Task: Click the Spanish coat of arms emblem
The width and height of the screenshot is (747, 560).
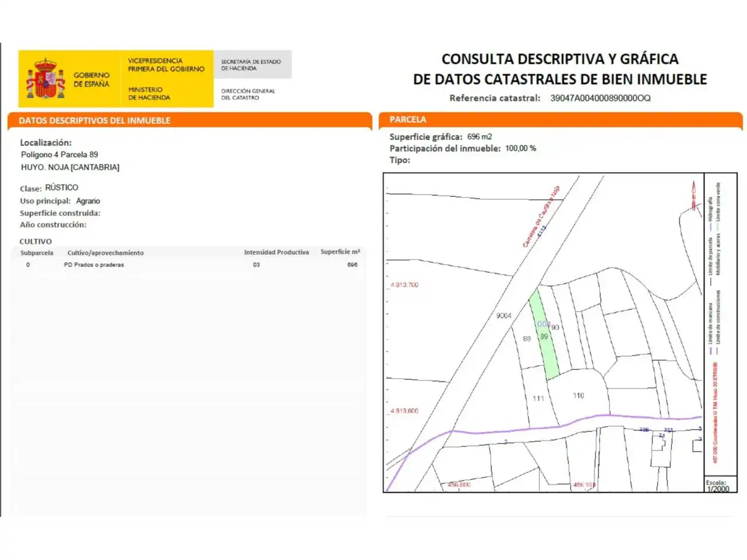Action: pos(45,79)
